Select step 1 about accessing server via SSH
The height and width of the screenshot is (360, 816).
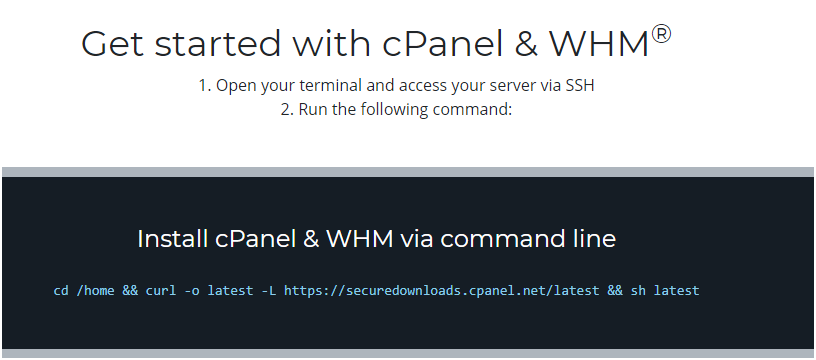[396, 86]
